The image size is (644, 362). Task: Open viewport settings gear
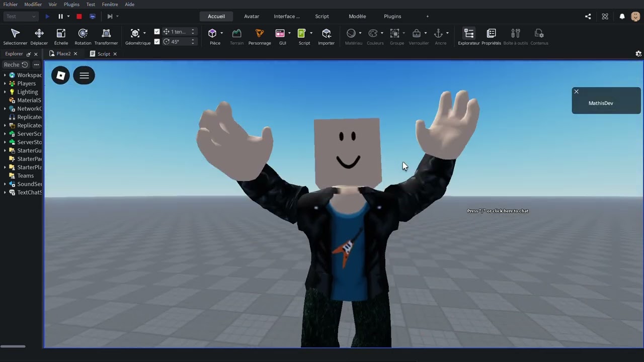pyautogui.click(x=638, y=54)
